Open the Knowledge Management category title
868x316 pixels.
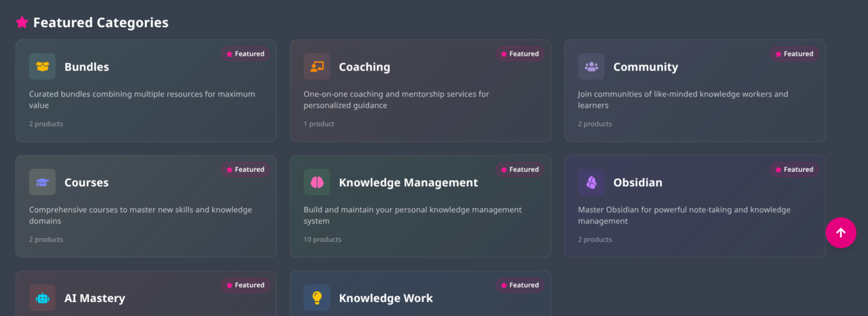[x=408, y=182]
